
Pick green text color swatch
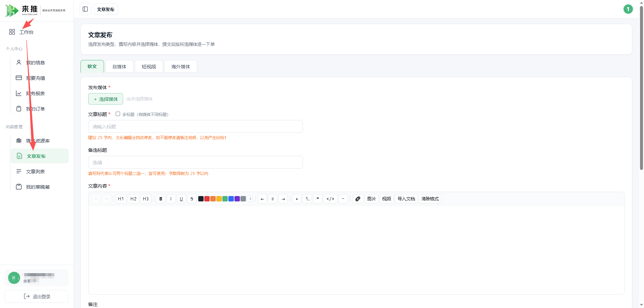click(x=225, y=199)
